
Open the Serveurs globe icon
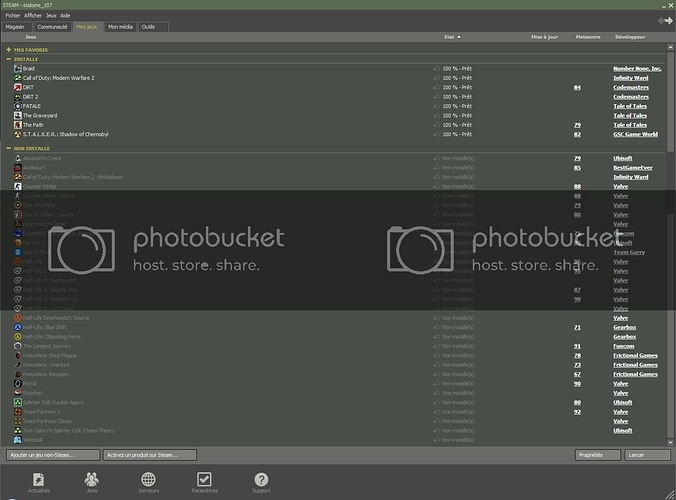point(148,479)
